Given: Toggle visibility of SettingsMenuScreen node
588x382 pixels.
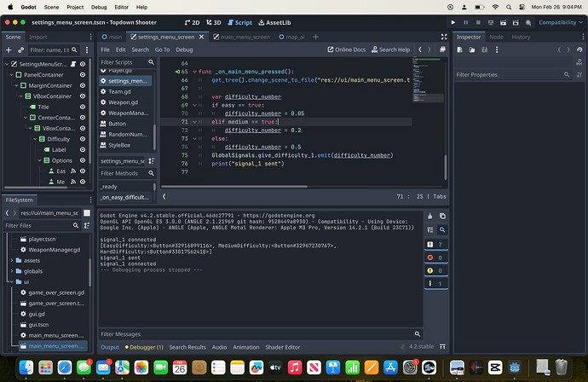Looking at the screenshot, I should pyautogui.click(x=83, y=64).
